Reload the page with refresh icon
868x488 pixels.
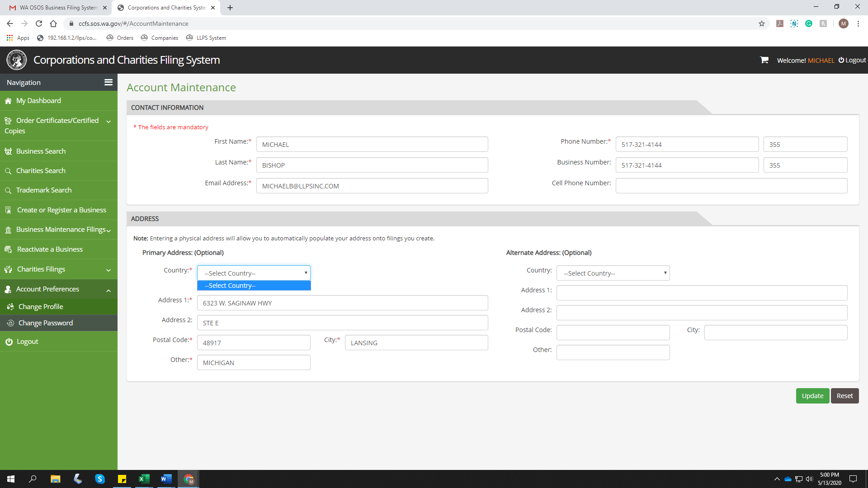click(39, 23)
